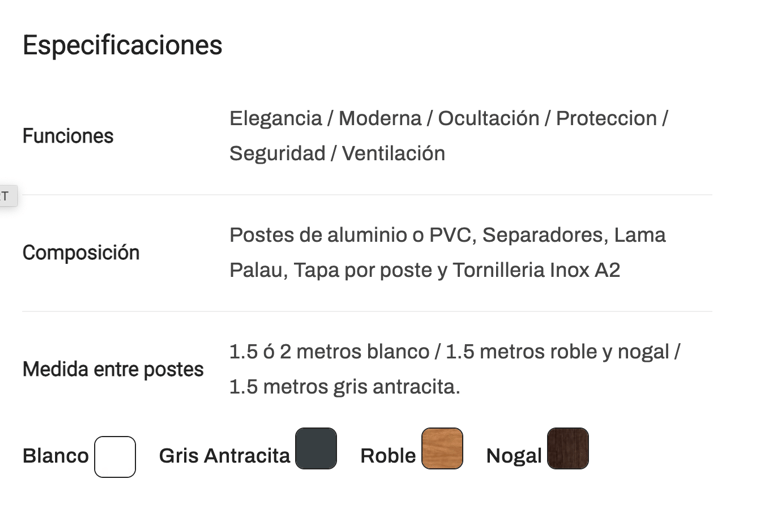The height and width of the screenshot is (513, 768).
Task: Pick the Roble wood color swatch
Action: [x=442, y=448]
